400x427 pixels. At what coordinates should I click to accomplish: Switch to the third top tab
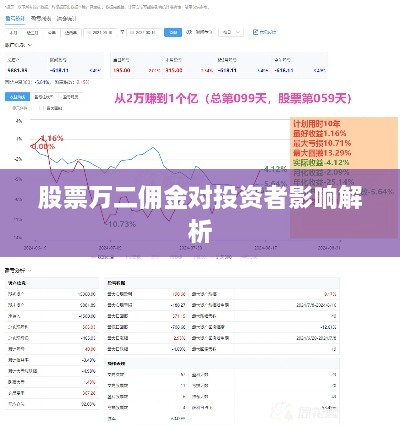tap(66, 19)
